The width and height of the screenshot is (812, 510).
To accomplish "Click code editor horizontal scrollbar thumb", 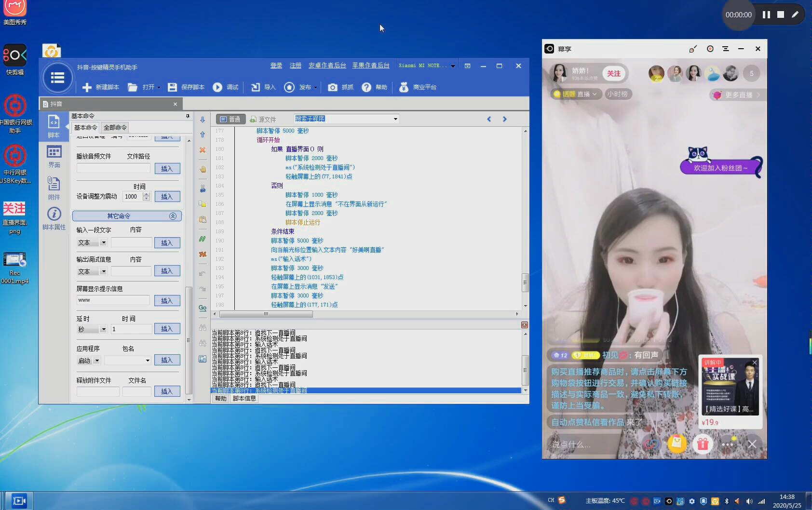I will click(x=266, y=314).
